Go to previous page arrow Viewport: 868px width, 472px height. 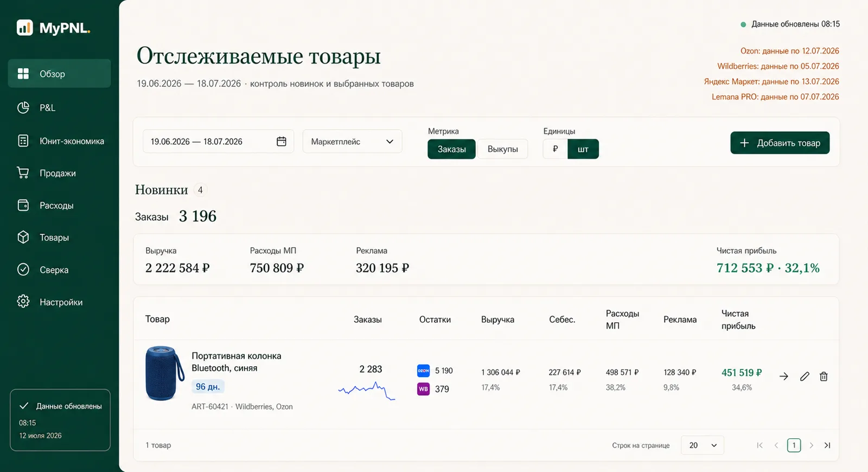776,445
